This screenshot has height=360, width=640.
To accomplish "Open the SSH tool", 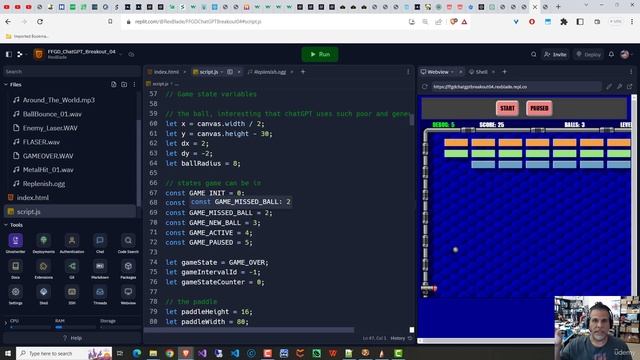I will (x=72, y=295).
